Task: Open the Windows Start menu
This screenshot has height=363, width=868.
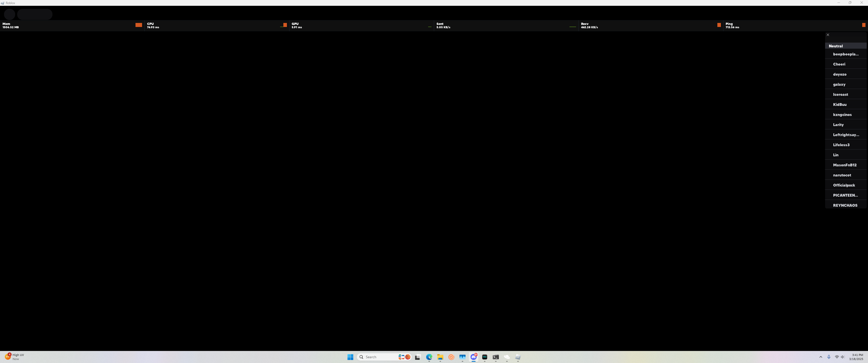Action: click(x=350, y=357)
